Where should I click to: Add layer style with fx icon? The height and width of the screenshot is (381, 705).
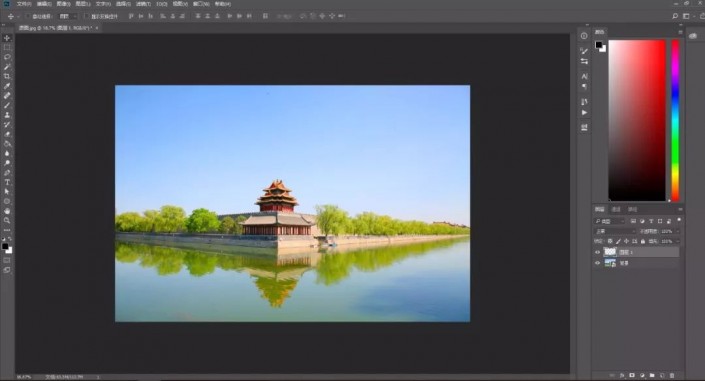622,375
